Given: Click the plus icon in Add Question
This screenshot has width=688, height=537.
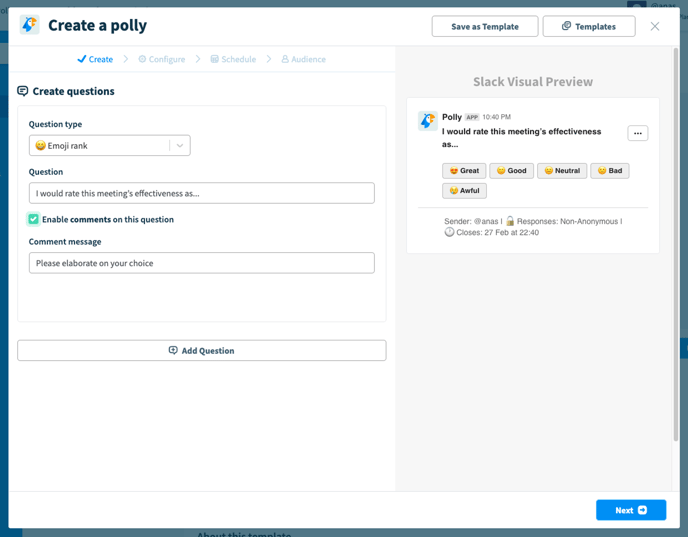Looking at the screenshot, I should click(173, 350).
